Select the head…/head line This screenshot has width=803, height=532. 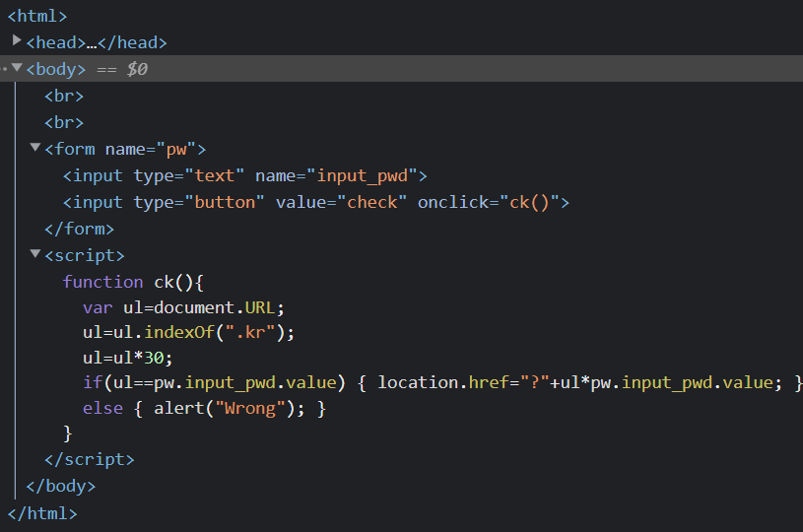97,43
